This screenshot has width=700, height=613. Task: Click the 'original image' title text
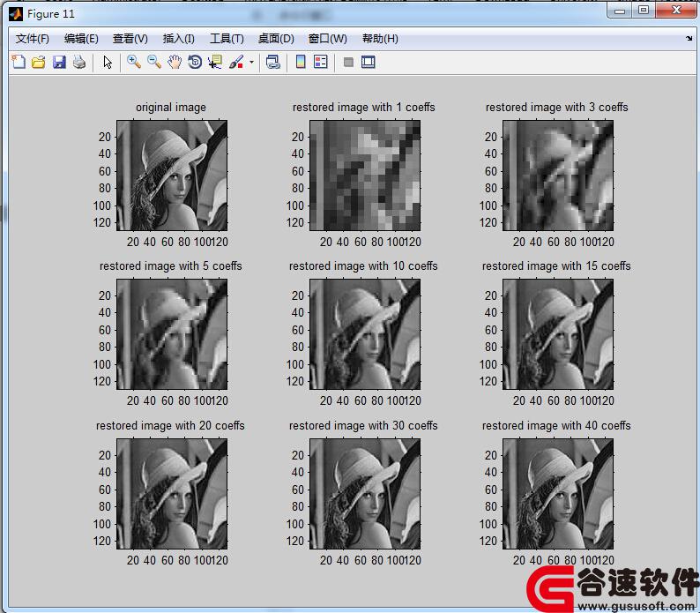[x=171, y=108]
